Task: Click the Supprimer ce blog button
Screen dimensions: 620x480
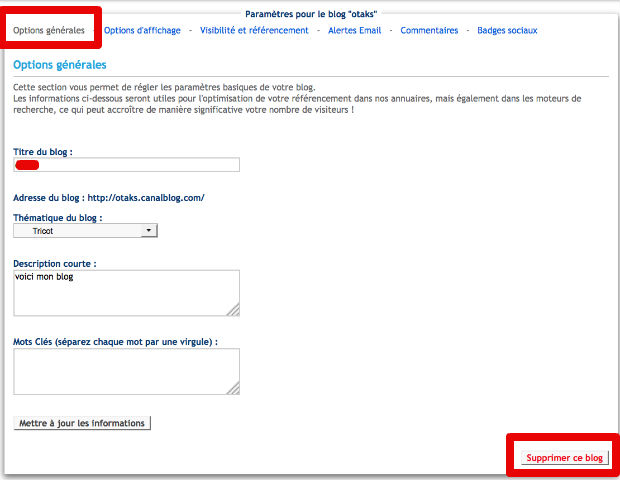Action: click(565, 457)
